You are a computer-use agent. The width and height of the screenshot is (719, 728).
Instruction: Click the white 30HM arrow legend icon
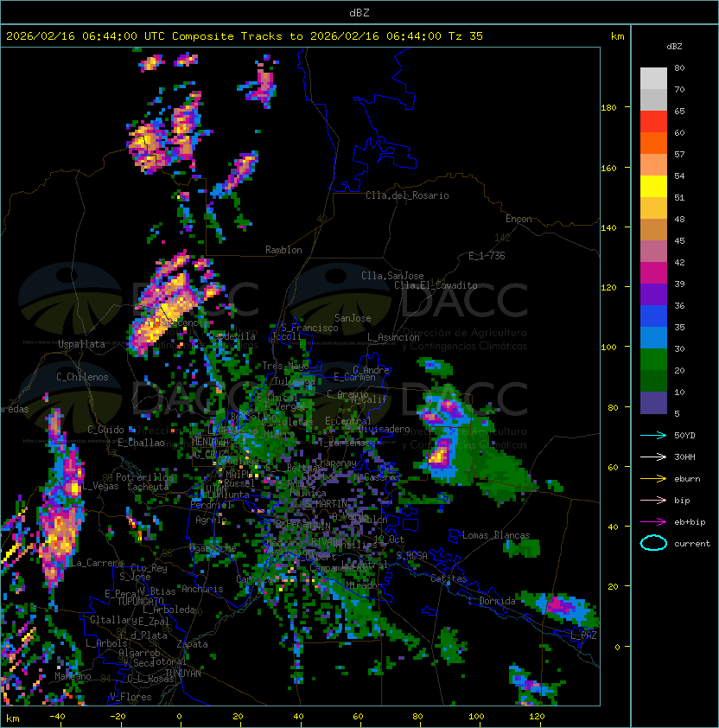click(653, 457)
